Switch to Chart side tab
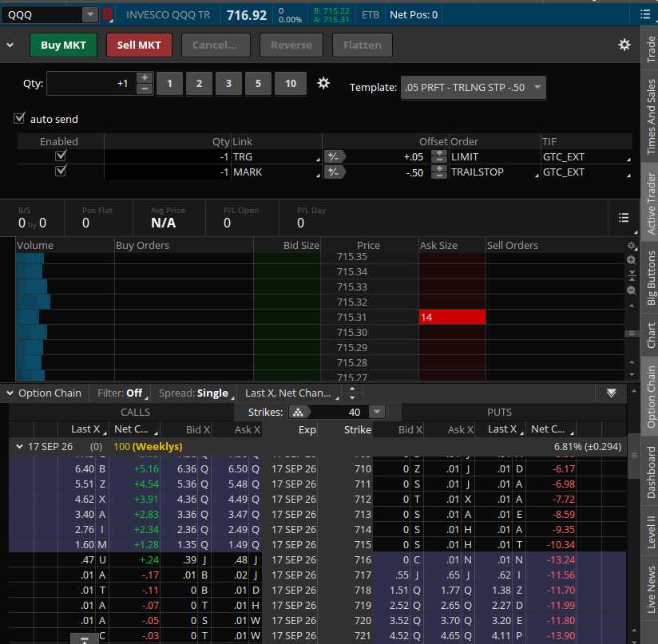658x644 pixels. click(x=650, y=335)
